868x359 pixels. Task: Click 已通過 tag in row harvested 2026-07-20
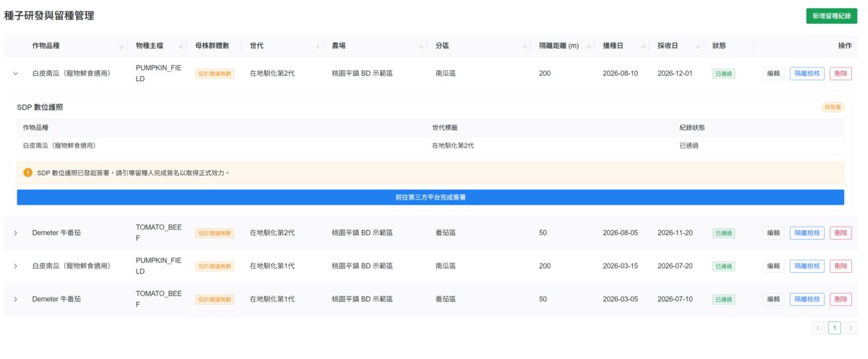(723, 266)
